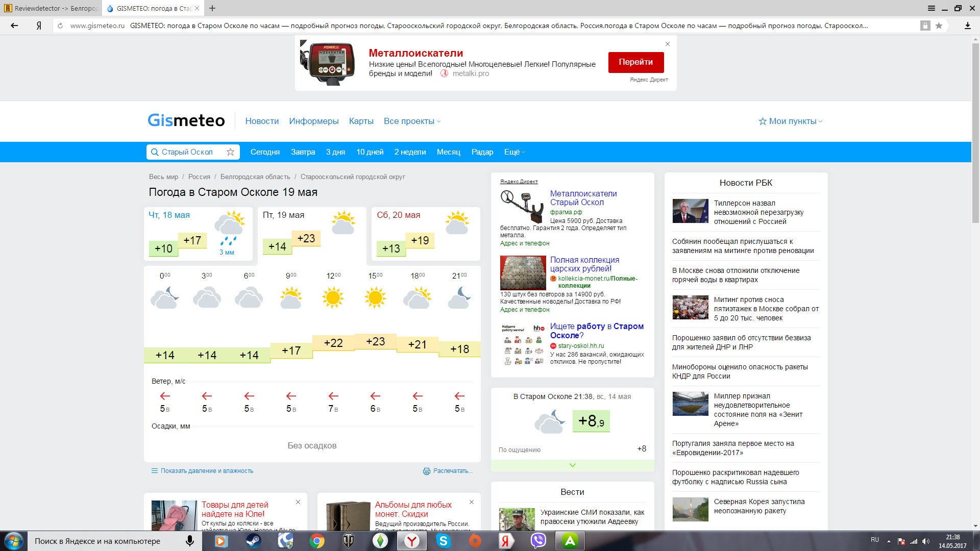Viewport: 980px width, 551px height.
Task: Open Steam from the taskbar
Action: click(253, 541)
